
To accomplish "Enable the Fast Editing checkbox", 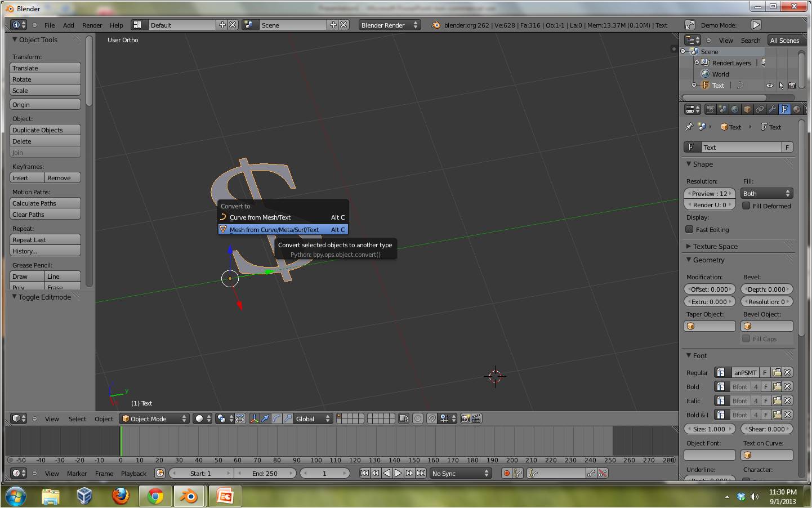I will click(689, 229).
